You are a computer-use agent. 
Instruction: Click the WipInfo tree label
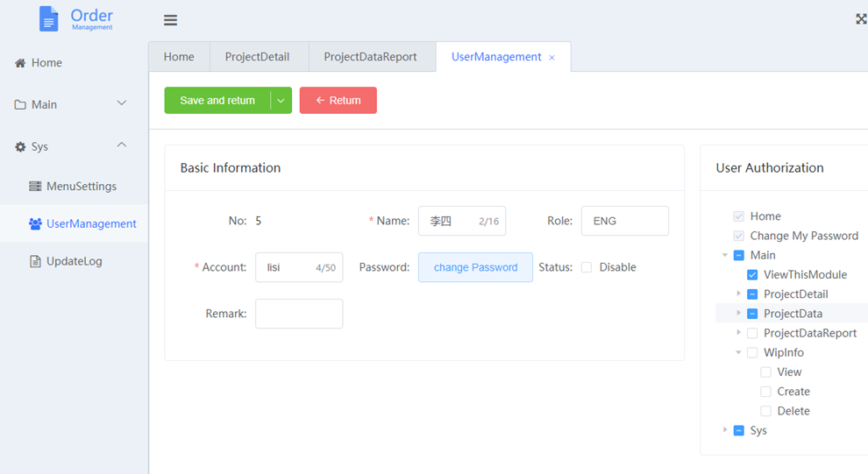tap(783, 353)
